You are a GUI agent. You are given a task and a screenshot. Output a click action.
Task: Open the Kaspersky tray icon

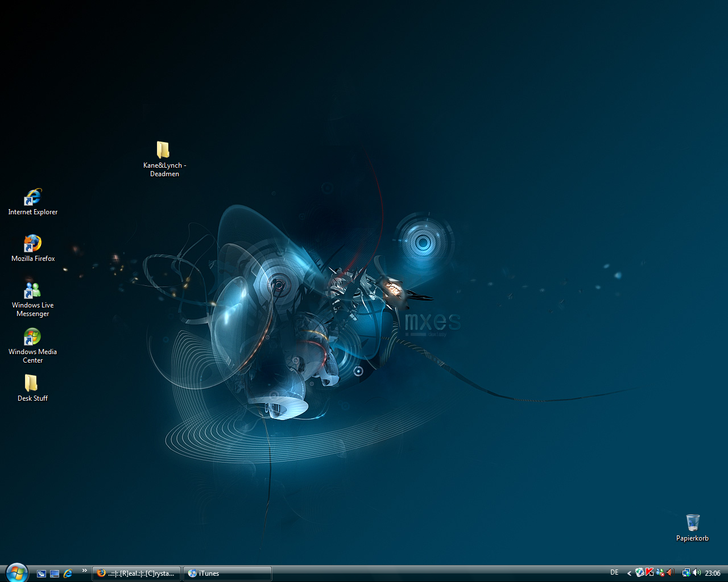pyautogui.click(x=650, y=572)
